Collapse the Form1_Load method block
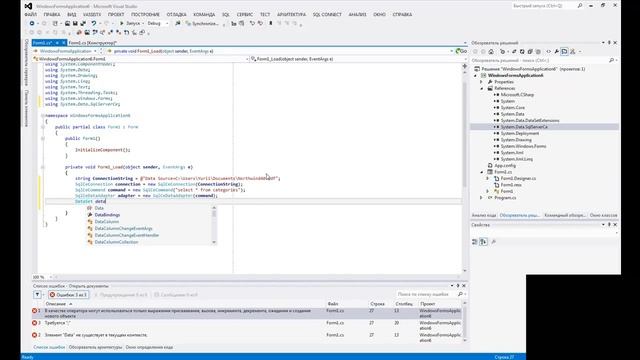The height and width of the screenshot is (360, 640). pyautogui.click(x=42, y=167)
